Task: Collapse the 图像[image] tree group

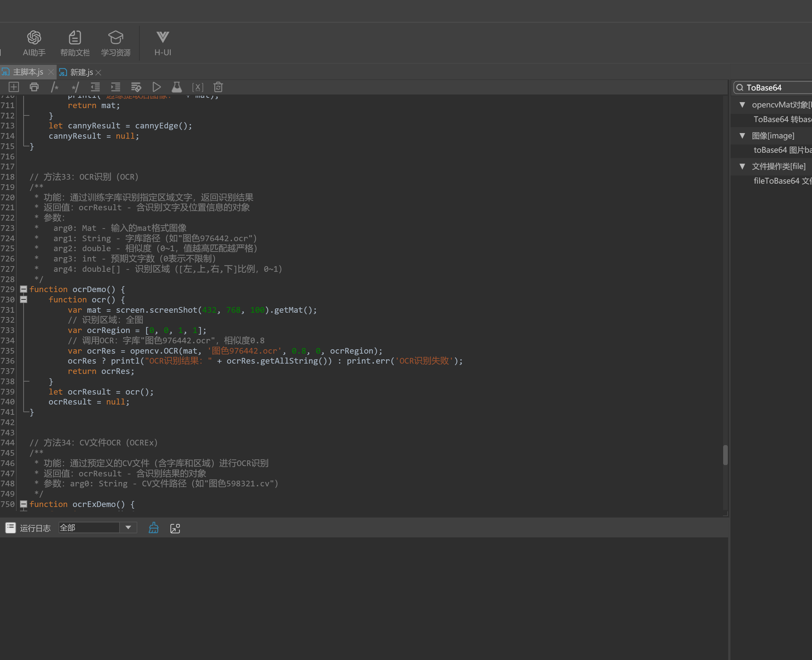Action: (x=742, y=136)
